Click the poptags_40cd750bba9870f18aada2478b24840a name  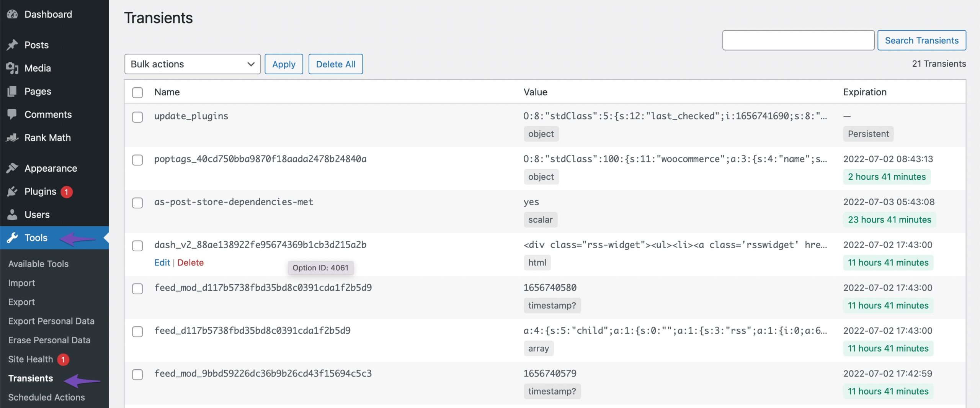click(x=260, y=159)
